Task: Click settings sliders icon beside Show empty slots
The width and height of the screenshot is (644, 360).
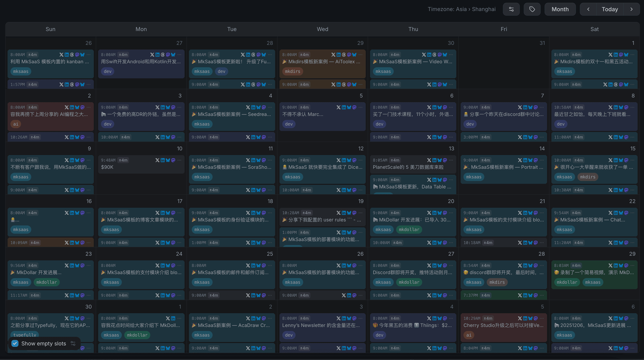Action: click(73, 343)
